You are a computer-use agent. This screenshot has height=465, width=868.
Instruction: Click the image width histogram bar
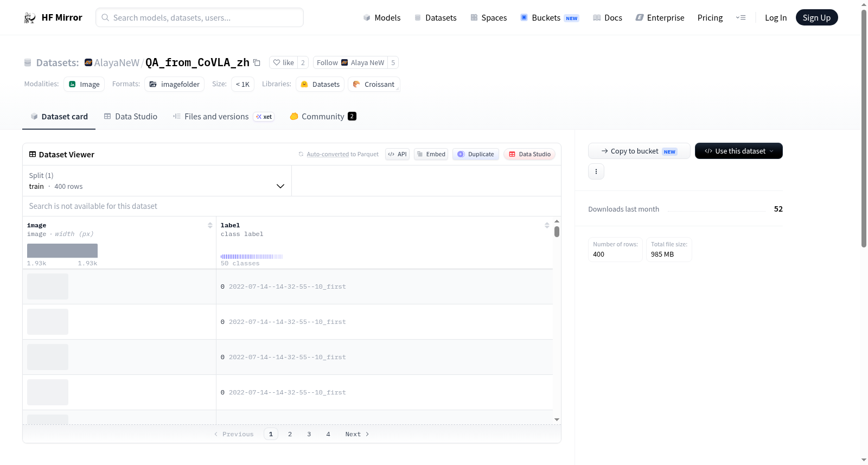(x=62, y=251)
